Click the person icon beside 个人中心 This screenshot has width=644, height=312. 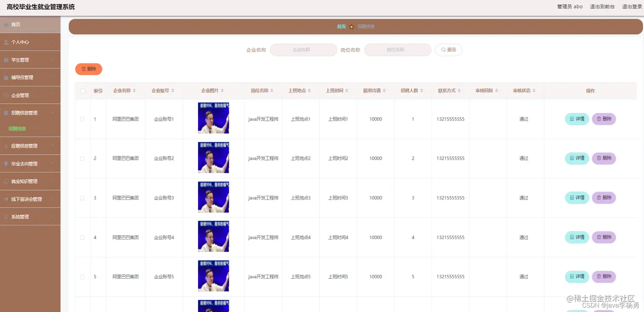6,42
